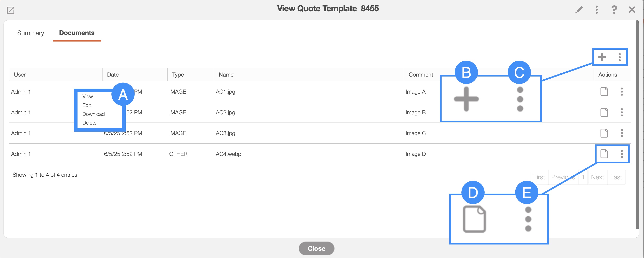Select Download from the context menu
Screen dimensions: 644x258
93,114
